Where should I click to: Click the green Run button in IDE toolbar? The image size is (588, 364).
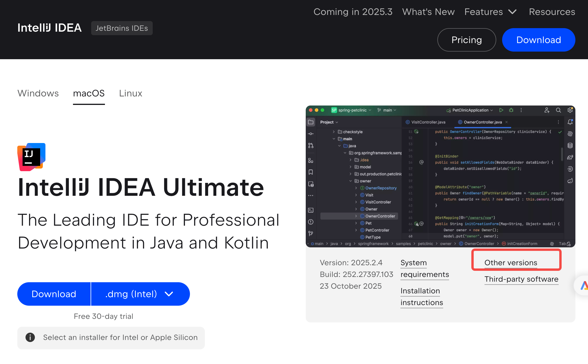coord(501,110)
